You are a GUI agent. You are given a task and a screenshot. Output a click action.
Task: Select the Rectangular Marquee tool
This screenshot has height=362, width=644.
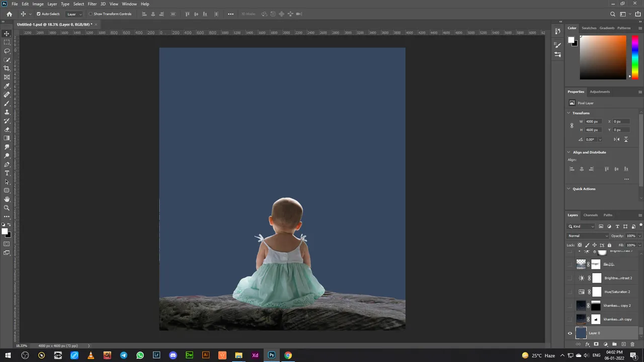7,42
